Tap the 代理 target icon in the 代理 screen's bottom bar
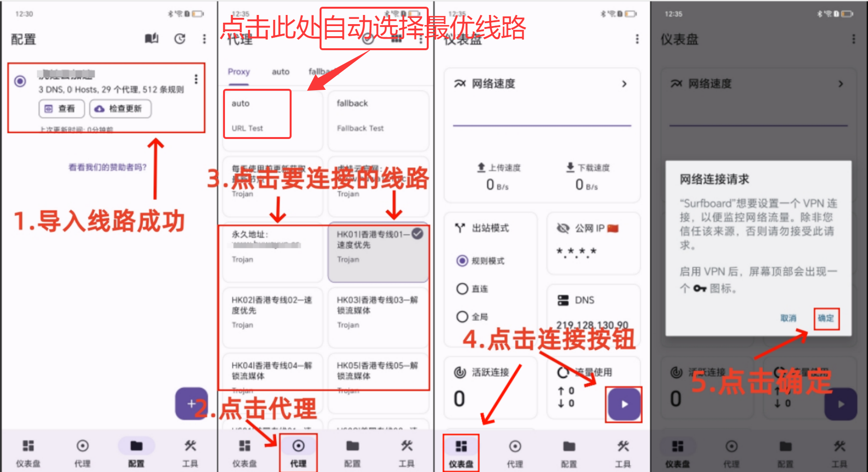 pos(298,446)
